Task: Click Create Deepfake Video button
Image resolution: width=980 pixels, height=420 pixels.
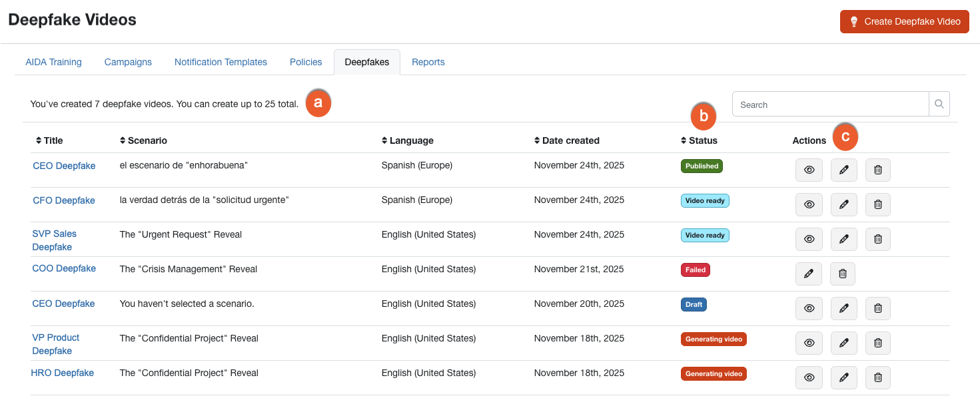Action: 905,21
